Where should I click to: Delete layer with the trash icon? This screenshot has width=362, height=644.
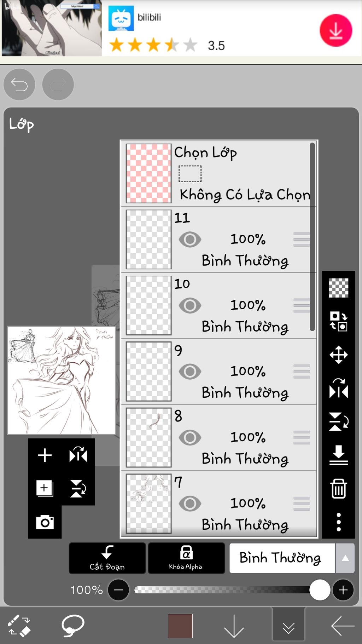point(338,489)
